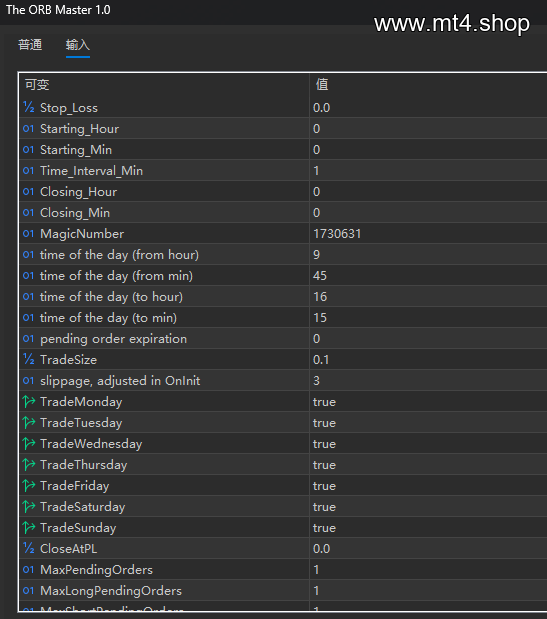The image size is (547, 619).
Task: Click the integer icon beside Starting_Hour
Action: (x=28, y=128)
